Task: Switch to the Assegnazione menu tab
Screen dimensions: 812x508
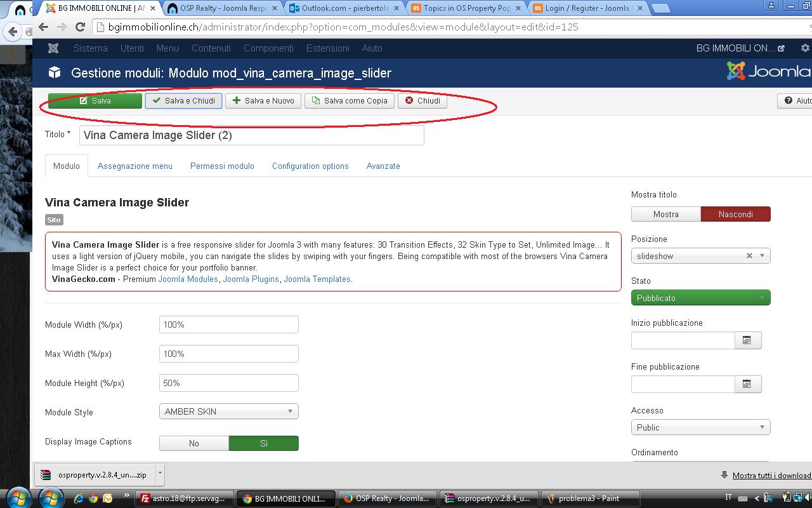Action: [135, 166]
